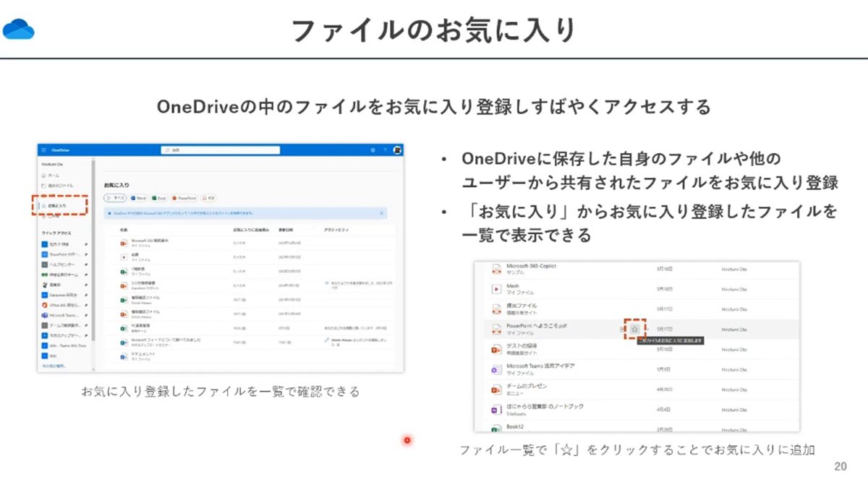868x482 pixels.
Task: Open 提出ファイル in the file list
Action: (522, 306)
